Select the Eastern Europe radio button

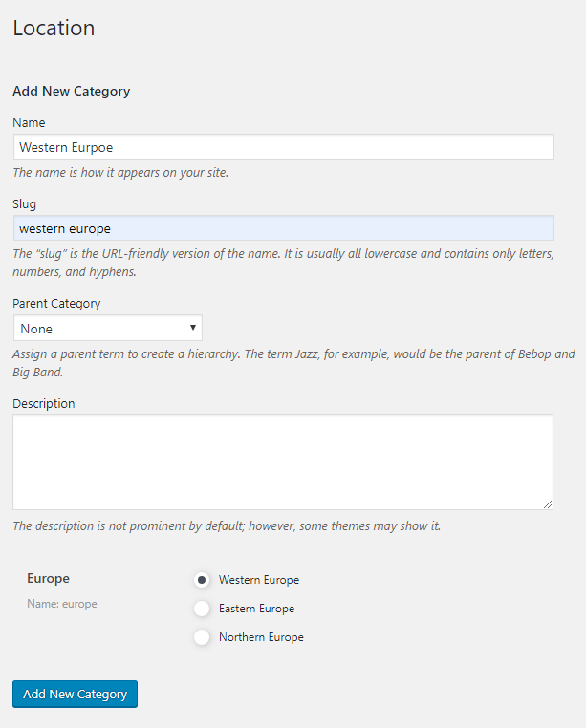click(x=202, y=609)
